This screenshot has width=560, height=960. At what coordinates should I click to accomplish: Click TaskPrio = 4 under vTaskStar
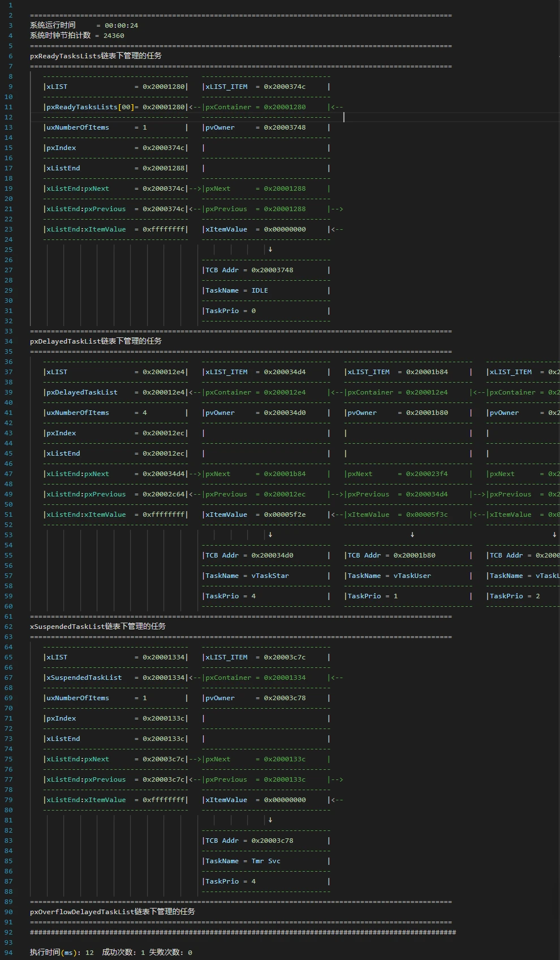point(230,596)
